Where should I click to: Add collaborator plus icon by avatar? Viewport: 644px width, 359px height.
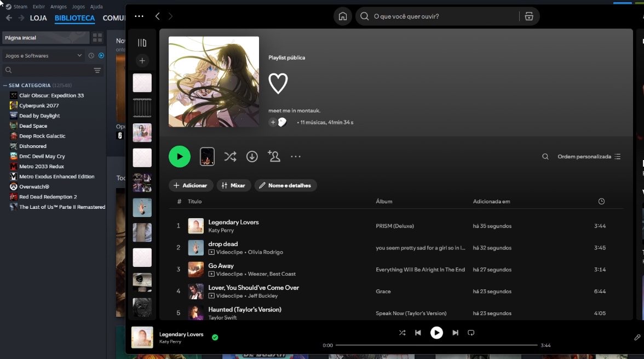pos(273,122)
